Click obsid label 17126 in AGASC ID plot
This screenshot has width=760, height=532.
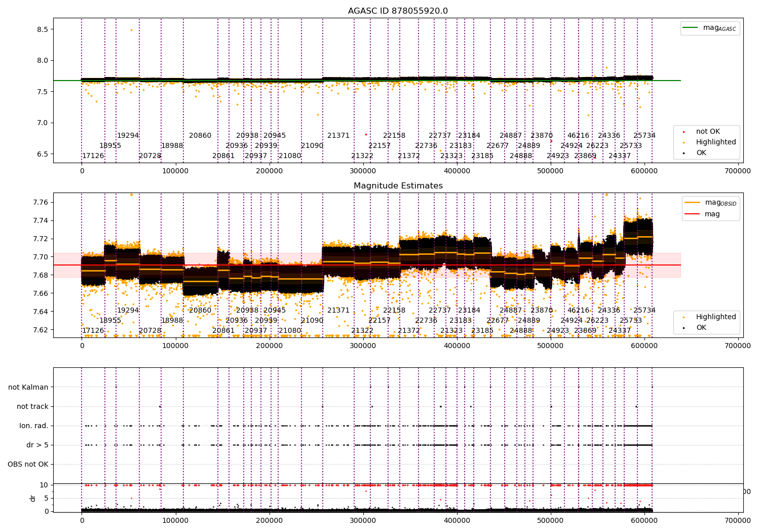[x=93, y=156]
